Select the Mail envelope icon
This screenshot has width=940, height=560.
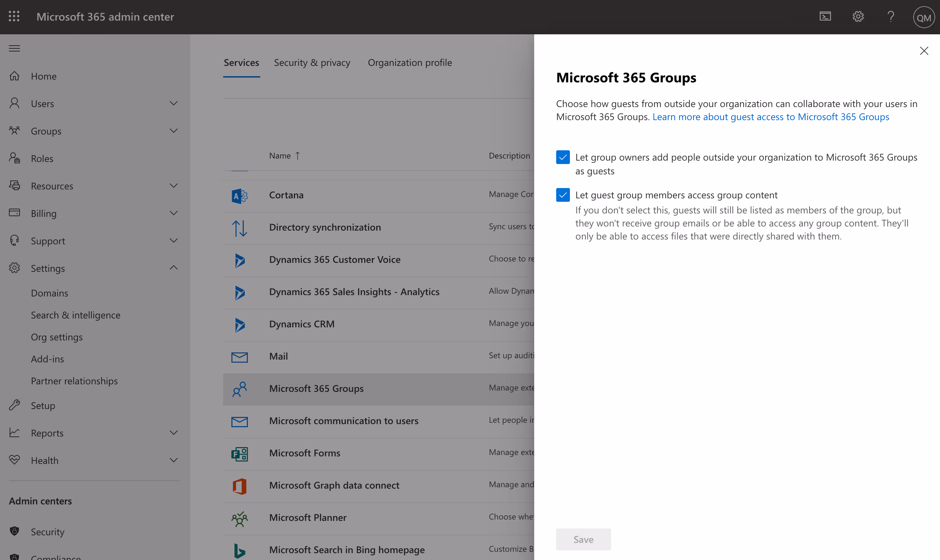239,357
